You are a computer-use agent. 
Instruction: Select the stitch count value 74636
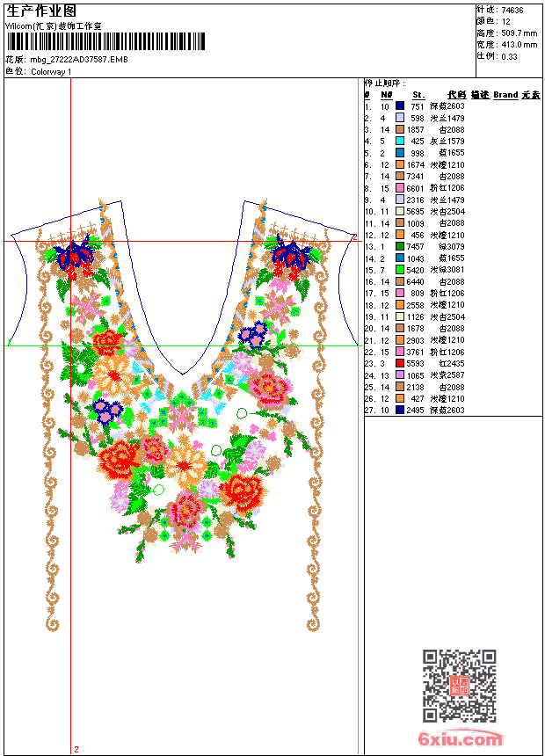click(512, 11)
